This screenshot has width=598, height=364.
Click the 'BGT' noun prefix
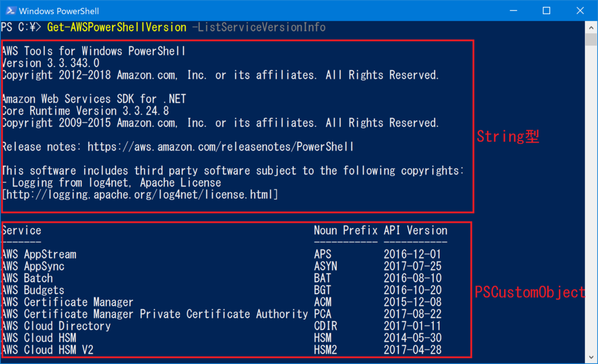pyautogui.click(x=322, y=290)
